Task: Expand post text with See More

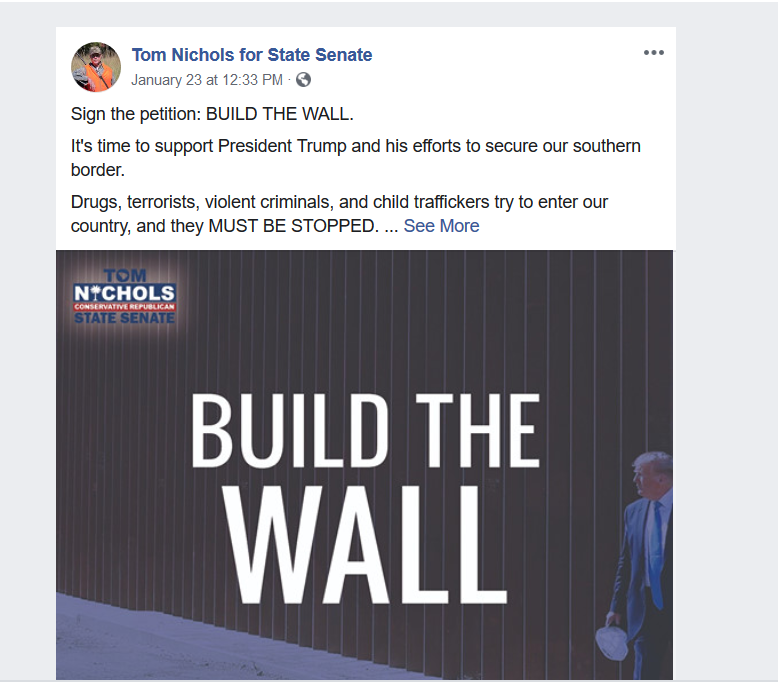Action: (441, 226)
